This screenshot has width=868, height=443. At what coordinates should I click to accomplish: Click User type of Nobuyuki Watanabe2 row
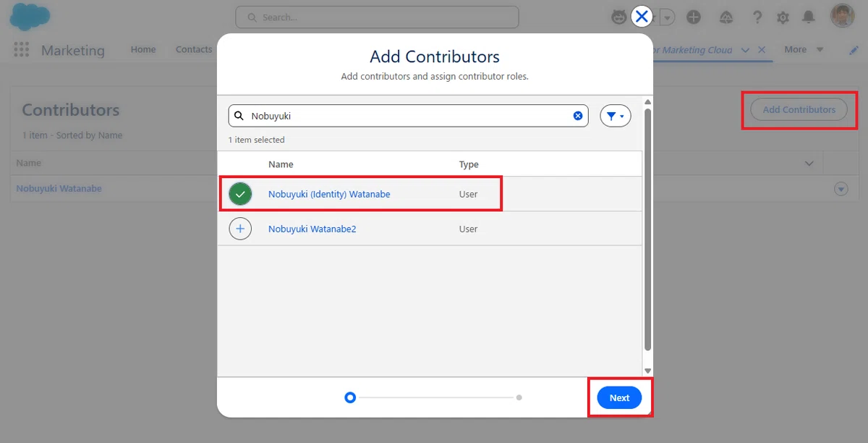pos(468,229)
